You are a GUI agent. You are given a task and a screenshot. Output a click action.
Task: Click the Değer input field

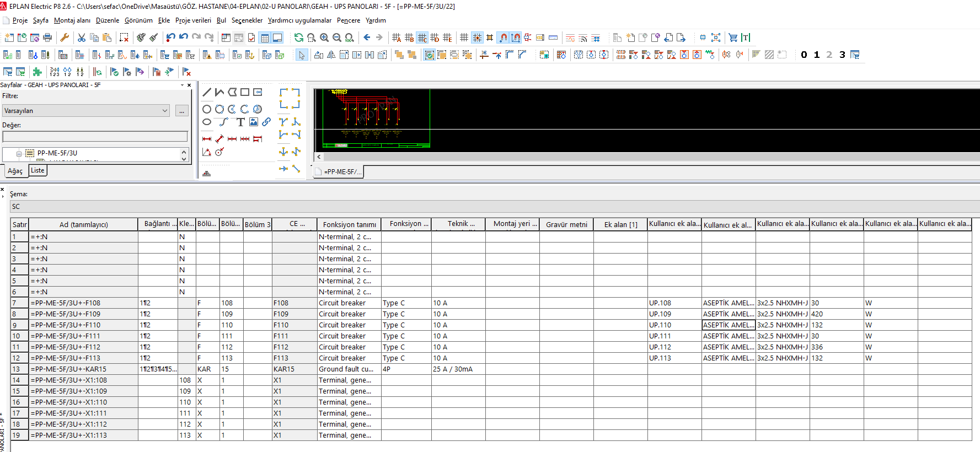click(95, 137)
